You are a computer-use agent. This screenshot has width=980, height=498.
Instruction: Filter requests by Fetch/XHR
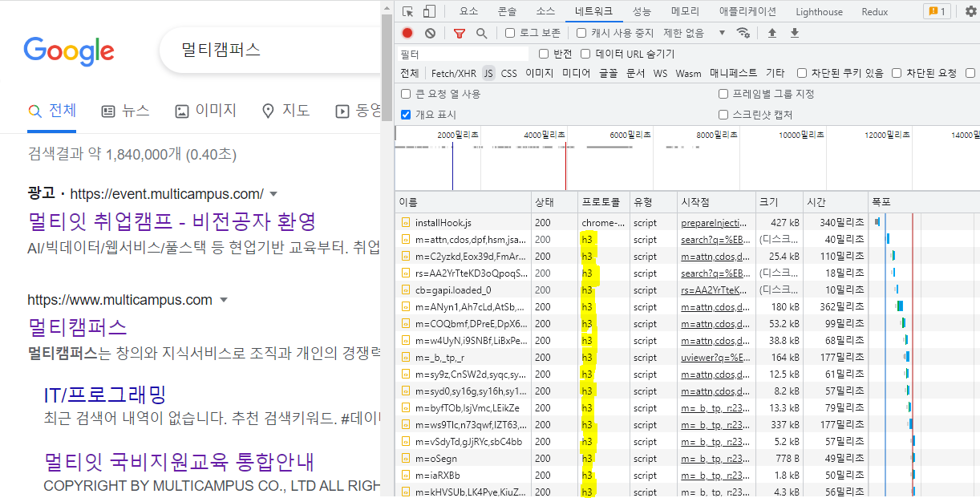454,73
